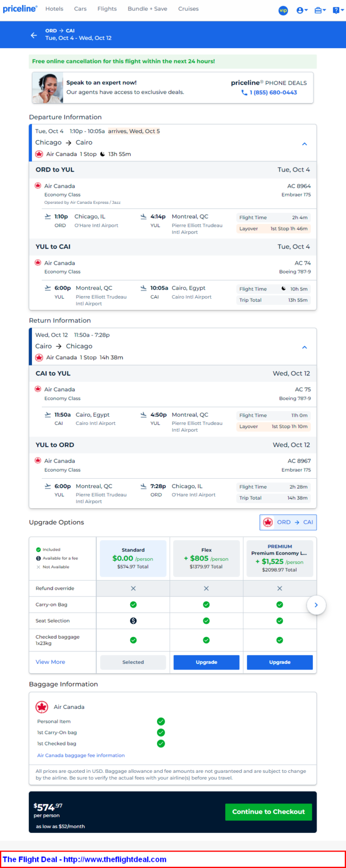
Task: Open Air Canada baggage fee information
Action: [x=81, y=755]
